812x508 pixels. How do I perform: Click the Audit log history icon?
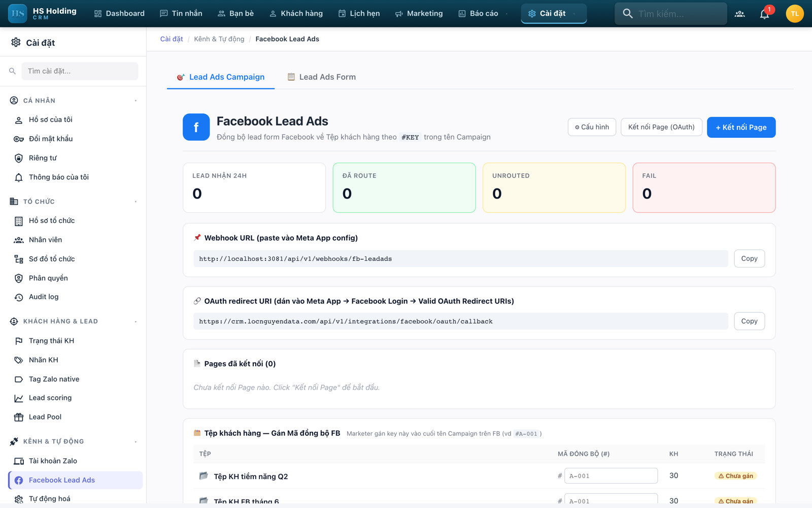click(19, 297)
